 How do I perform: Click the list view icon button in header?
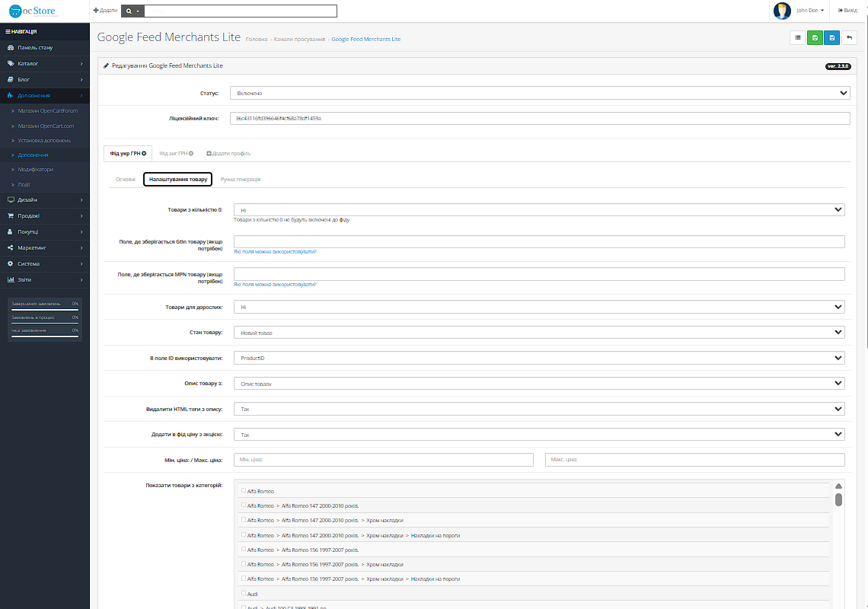coord(797,37)
